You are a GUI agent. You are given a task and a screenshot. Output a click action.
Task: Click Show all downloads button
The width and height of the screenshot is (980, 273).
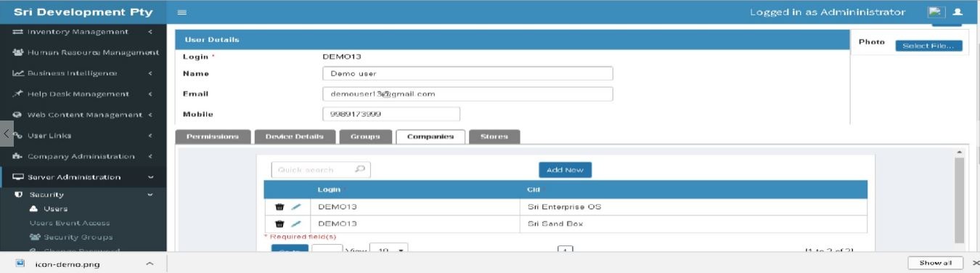click(x=936, y=263)
